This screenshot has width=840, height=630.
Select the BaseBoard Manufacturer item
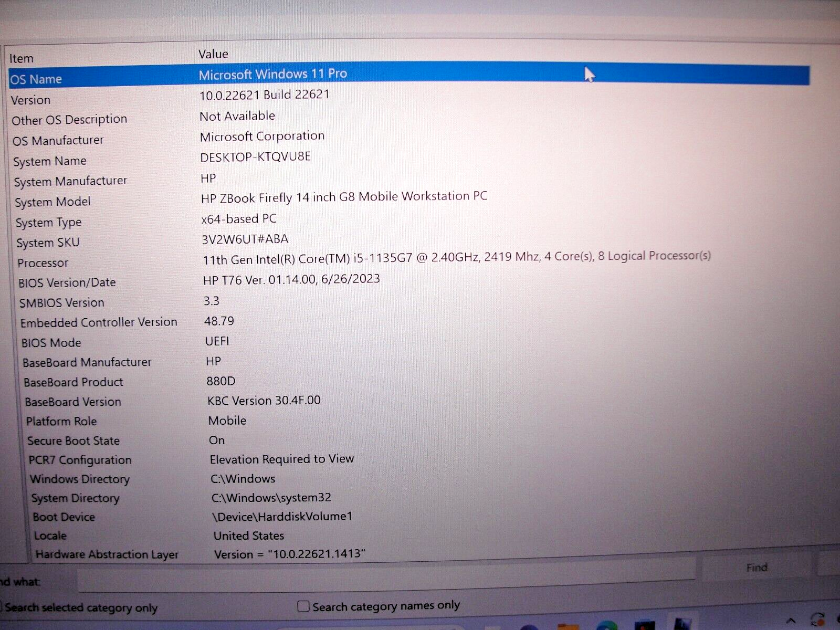point(87,362)
